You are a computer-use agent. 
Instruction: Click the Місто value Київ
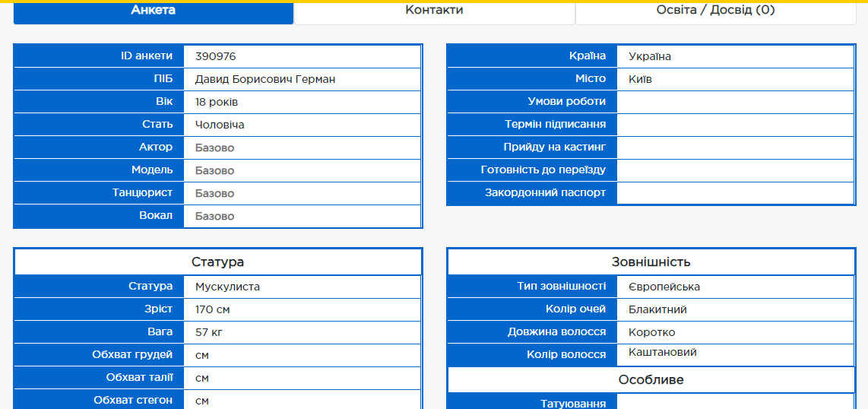[640, 79]
